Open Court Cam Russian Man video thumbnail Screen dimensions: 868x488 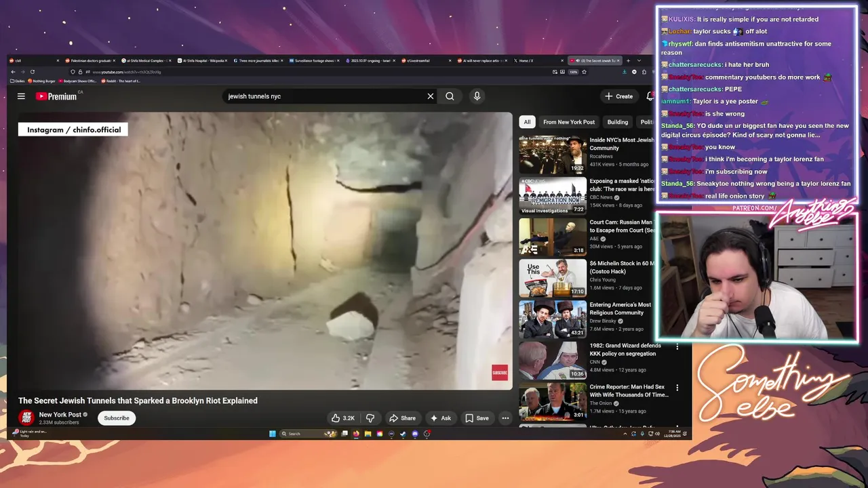pos(553,237)
